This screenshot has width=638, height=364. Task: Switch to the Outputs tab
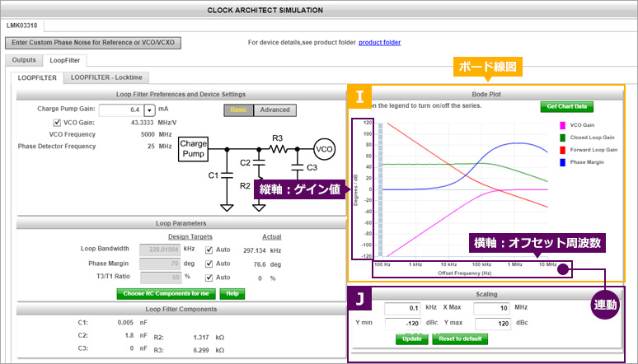[24, 60]
